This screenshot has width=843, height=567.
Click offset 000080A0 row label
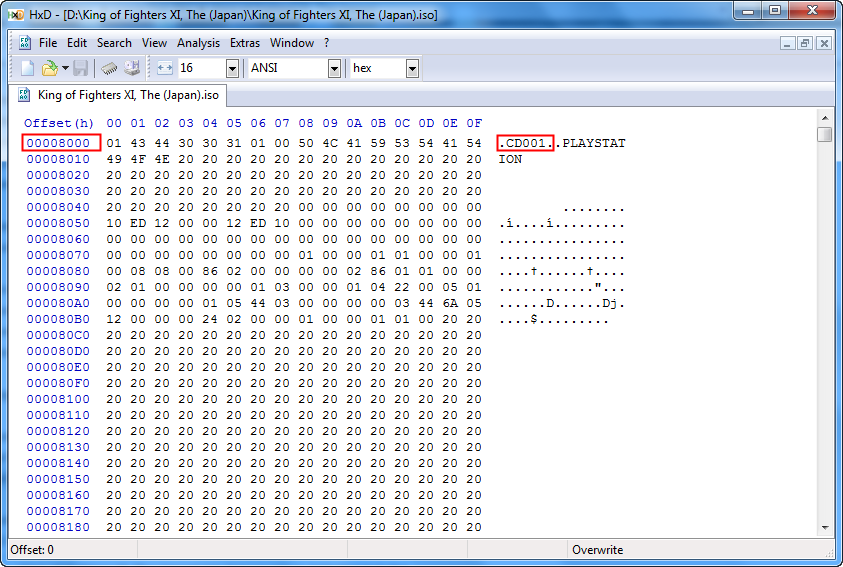58,303
